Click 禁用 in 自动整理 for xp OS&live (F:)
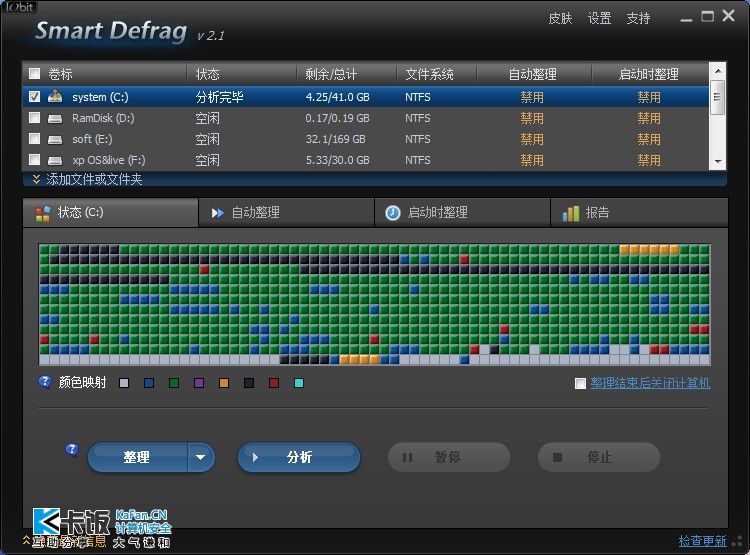750x555 pixels. 532,160
